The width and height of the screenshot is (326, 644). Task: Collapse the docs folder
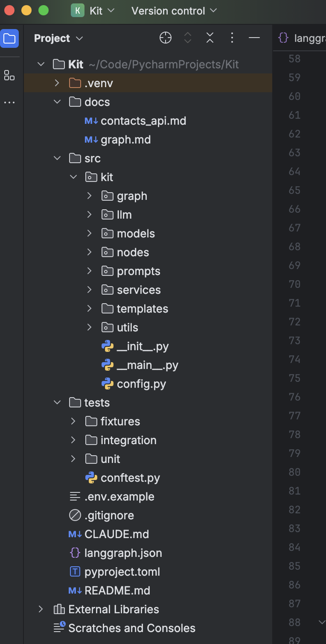pos(57,102)
